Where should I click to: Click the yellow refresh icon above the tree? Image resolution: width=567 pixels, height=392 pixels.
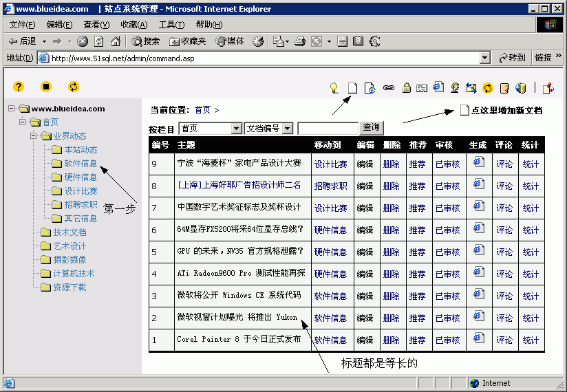coord(74,87)
